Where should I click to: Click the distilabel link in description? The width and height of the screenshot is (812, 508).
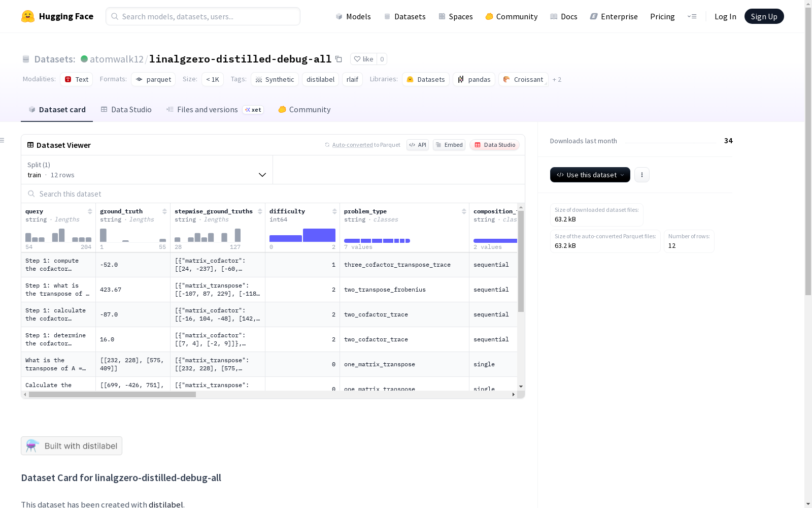165,504
